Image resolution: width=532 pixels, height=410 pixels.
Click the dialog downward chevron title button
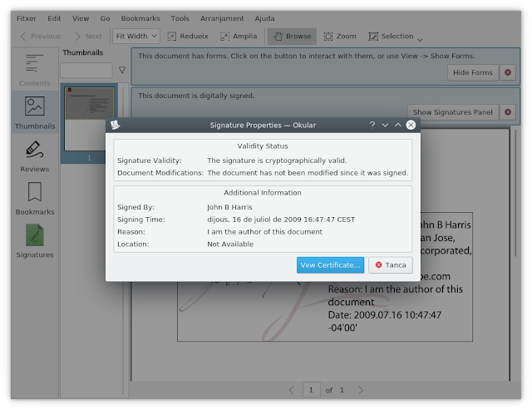tap(385, 125)
